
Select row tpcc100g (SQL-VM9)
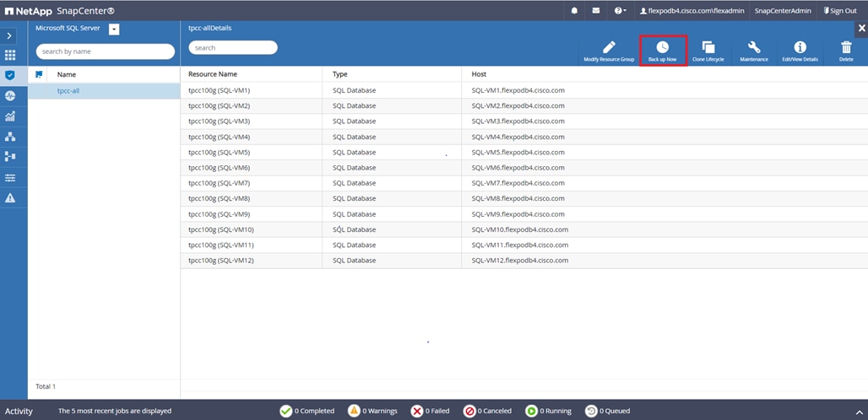(524, 214)
